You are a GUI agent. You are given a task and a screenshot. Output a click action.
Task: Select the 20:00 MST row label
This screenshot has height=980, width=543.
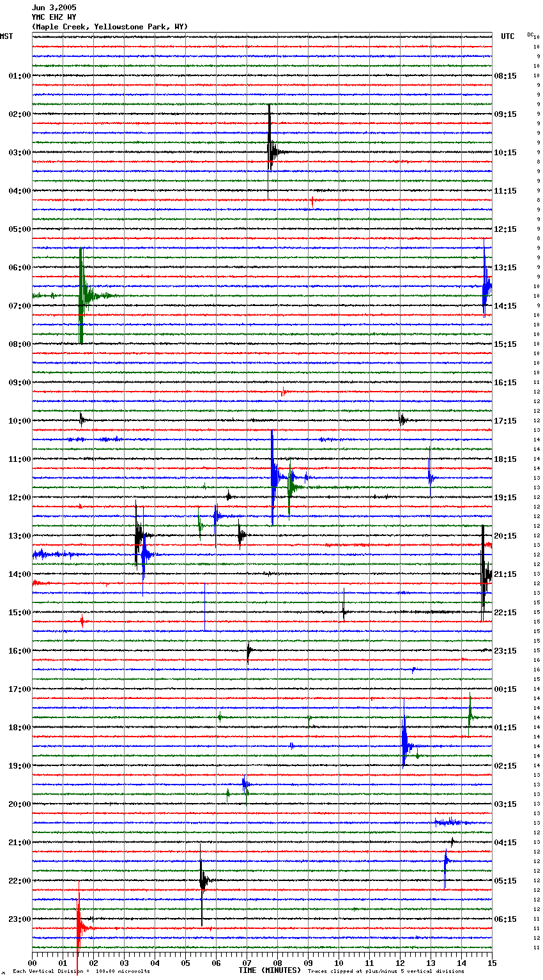19,804
